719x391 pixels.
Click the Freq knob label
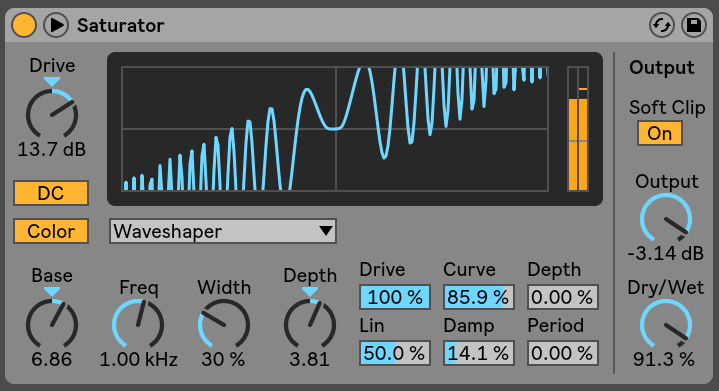[x=139, y=288]
